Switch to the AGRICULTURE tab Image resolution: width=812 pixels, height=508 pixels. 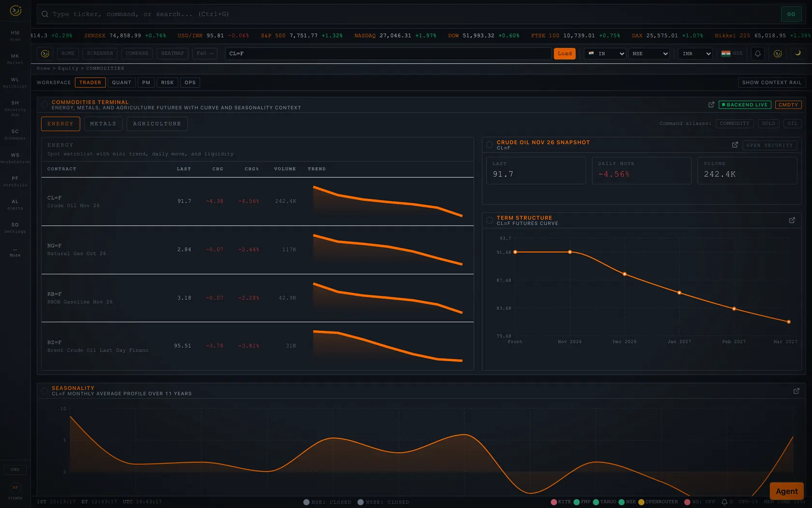157,124
